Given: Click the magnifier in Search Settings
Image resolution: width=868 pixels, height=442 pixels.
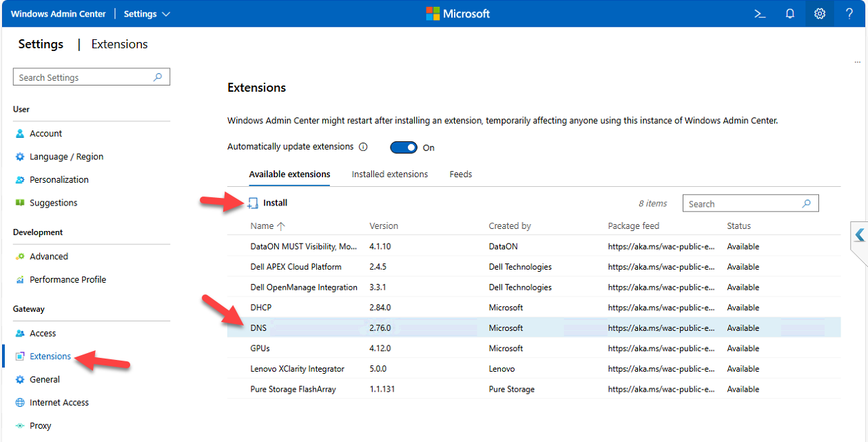Looking at the screenshot, I should click(x=158, y=77).
